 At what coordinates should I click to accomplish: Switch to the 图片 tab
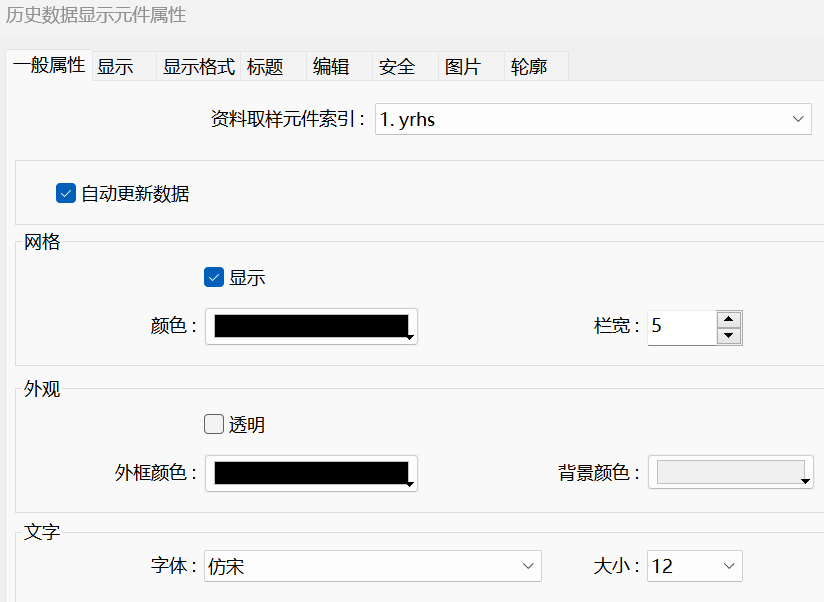(x=462, y=67)
